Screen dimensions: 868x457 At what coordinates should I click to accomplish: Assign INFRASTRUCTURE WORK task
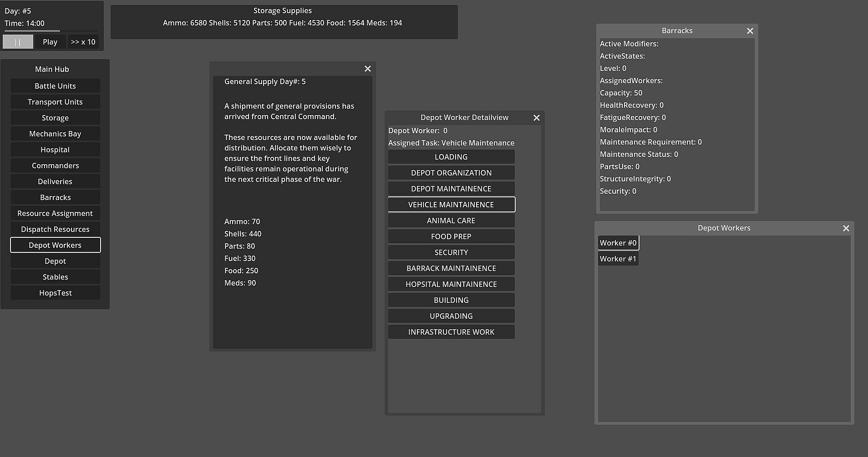[451, 332]
